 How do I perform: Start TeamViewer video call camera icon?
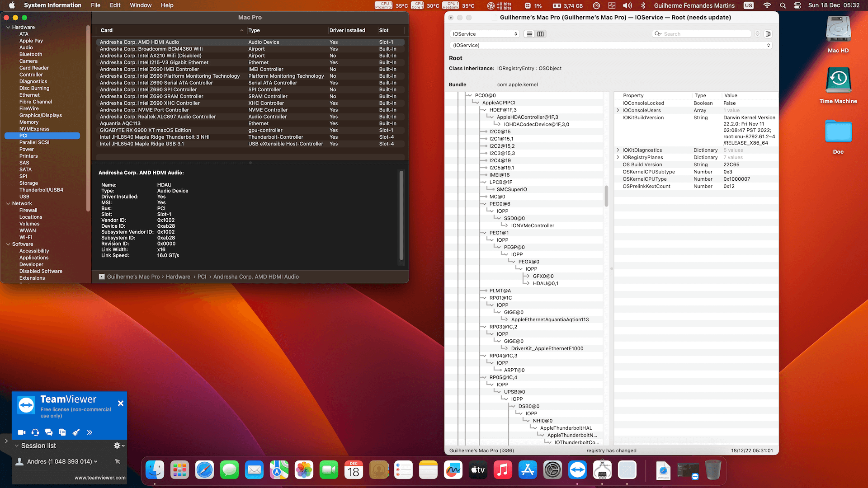tap(21, 432)
